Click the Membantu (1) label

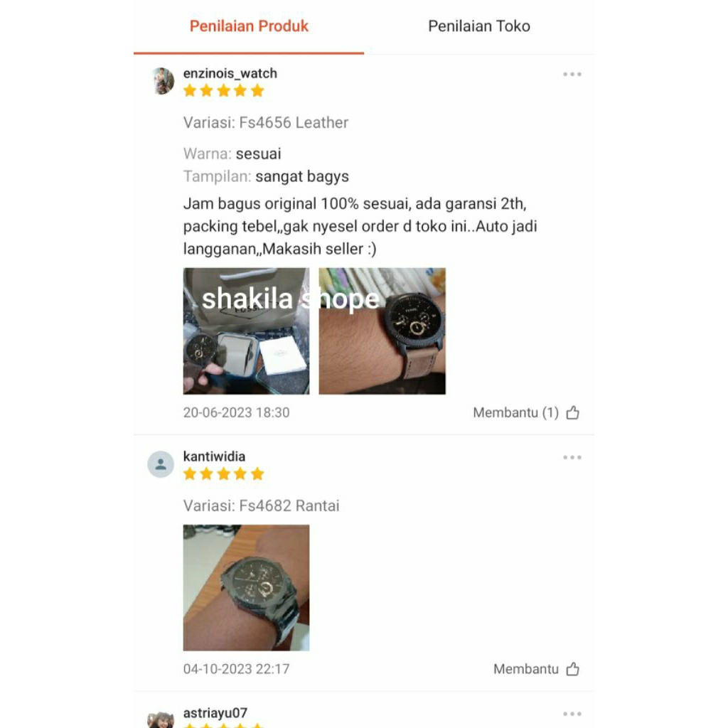click(515, 412)
